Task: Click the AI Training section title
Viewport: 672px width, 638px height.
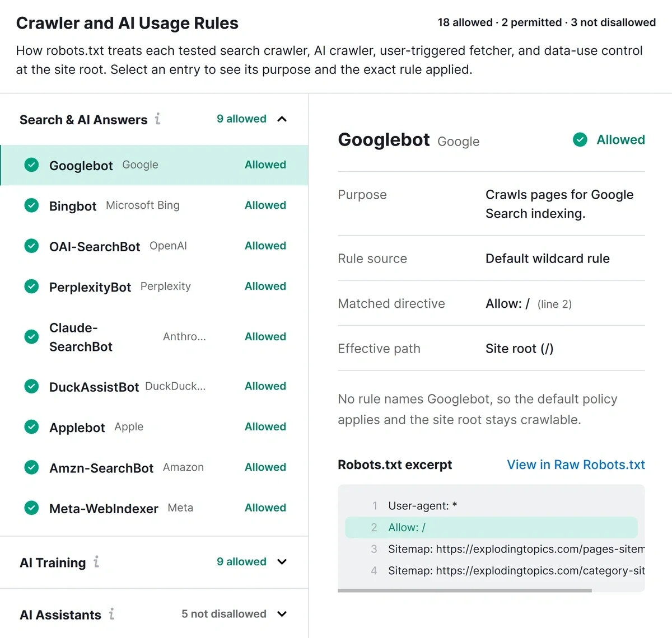Action: click(53, 562)
